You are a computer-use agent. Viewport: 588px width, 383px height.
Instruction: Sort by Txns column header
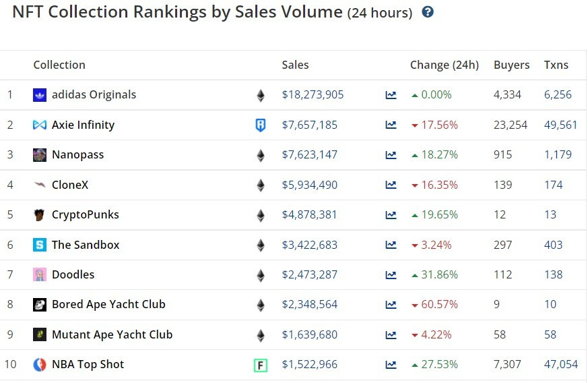click(x=556, y=65)
